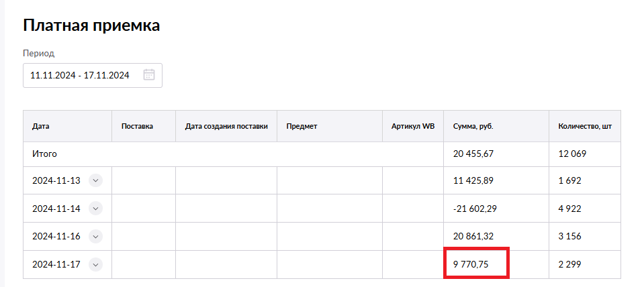
Task: Expand the 2024-11-16 row details
Action: tap(95, 236)
